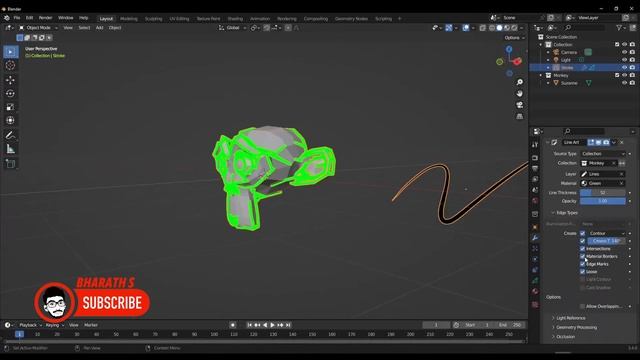
Task: Pick the Add Cube tool
Action: (x=11, y=164)
